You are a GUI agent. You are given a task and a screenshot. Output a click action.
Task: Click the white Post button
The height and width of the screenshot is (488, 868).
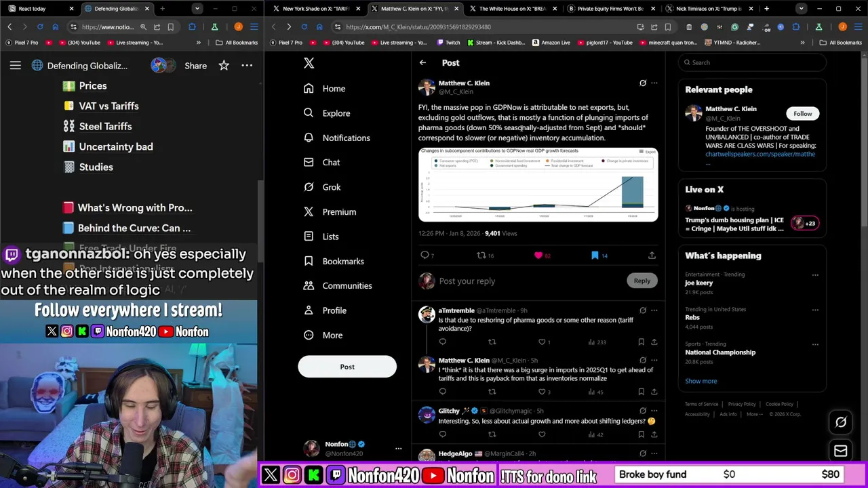(347, 367)
